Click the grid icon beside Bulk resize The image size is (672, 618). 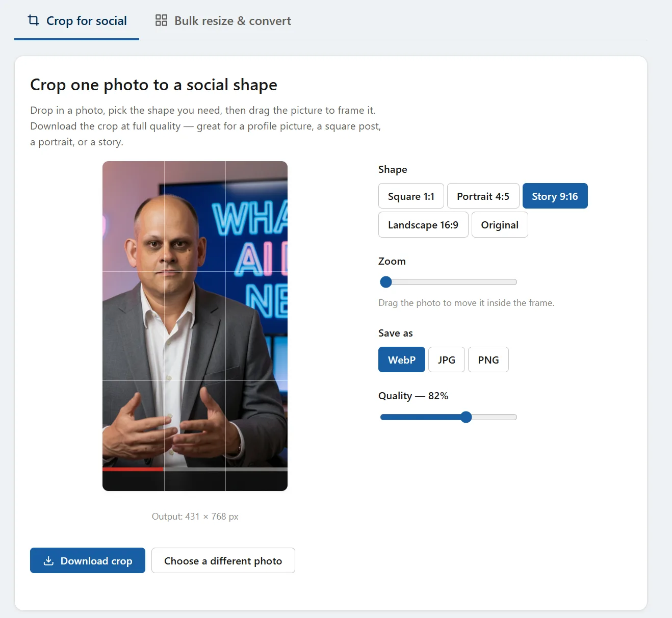coord(161,20)
